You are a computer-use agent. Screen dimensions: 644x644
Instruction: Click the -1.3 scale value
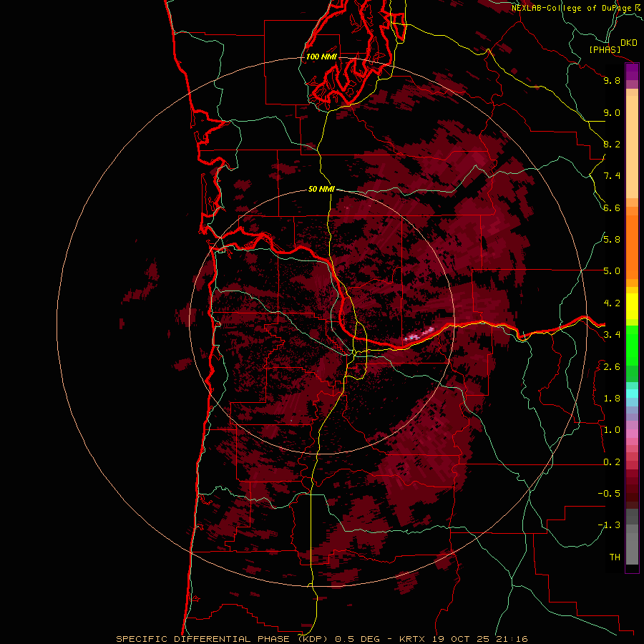tap(609, 525)
